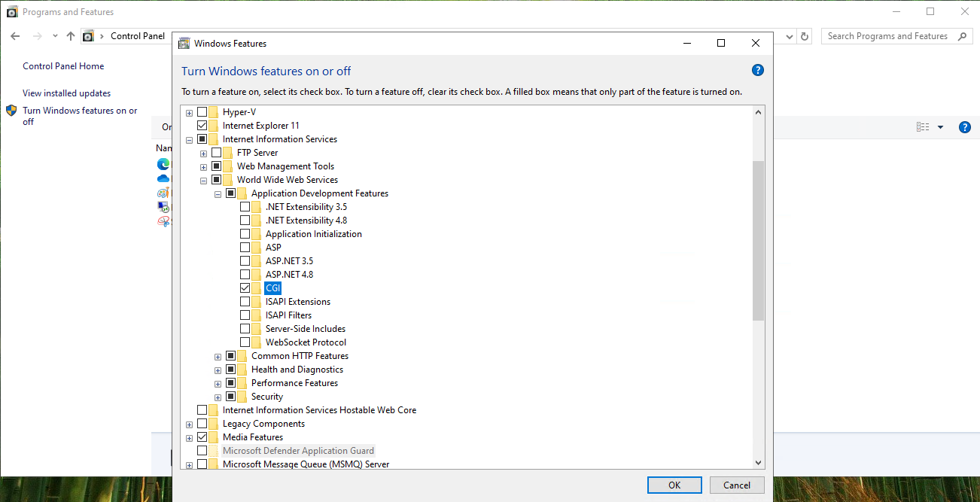Check the .NET Extensibility 4.8 box
Screen dimensions: 980x502
point(245,221)
